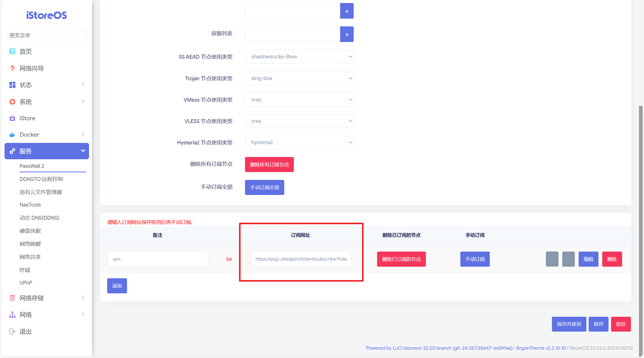The image size is (644, 358).
Task: Open NasTools menu item
Action: [30, 205]
